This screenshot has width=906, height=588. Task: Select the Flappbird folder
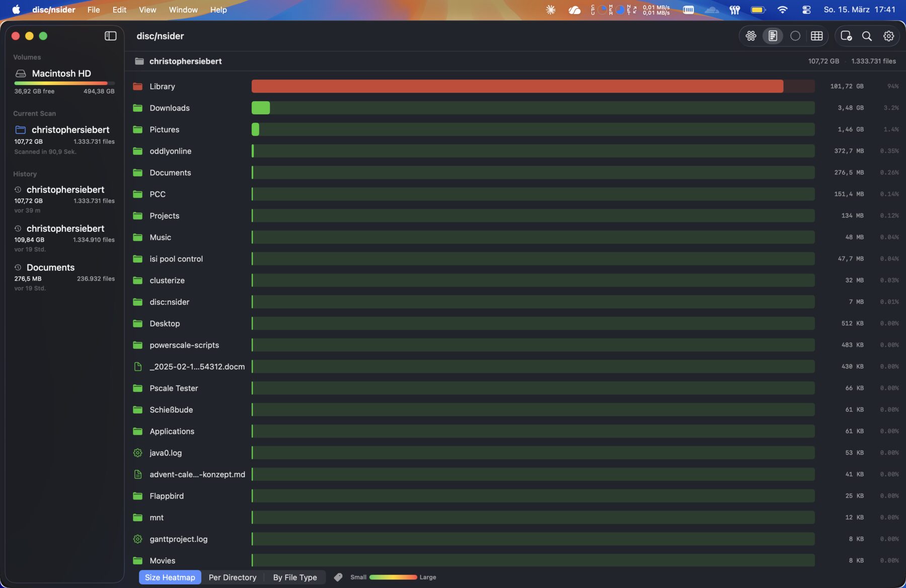click(515, 496)
